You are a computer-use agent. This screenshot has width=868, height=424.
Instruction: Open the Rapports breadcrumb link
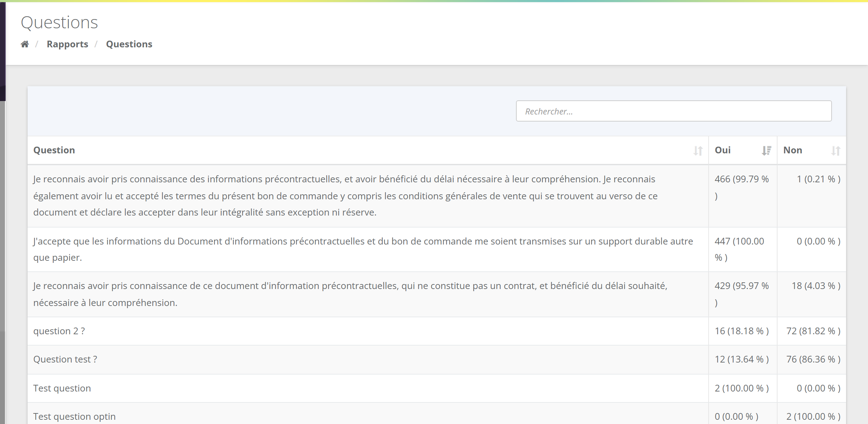(x=68, y=44)
